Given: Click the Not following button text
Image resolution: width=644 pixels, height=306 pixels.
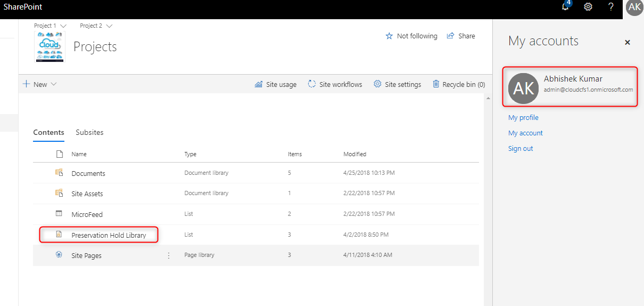Looking at the screenshot, I should (x=417, y=36).
